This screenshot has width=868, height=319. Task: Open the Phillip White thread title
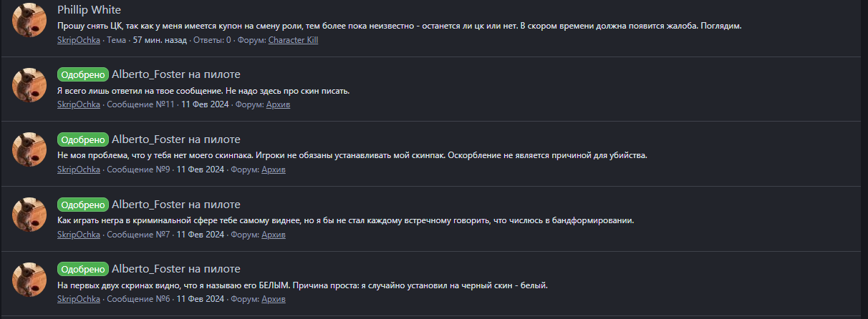[x=89, y=10]
